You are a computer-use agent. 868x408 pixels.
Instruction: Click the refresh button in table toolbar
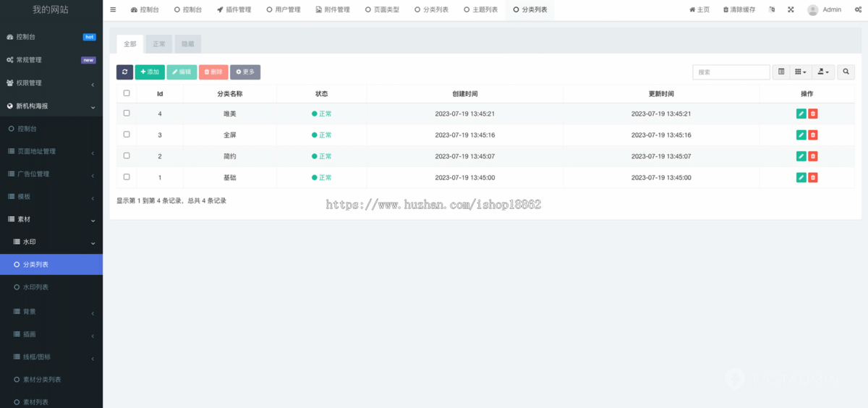[124, 72]
